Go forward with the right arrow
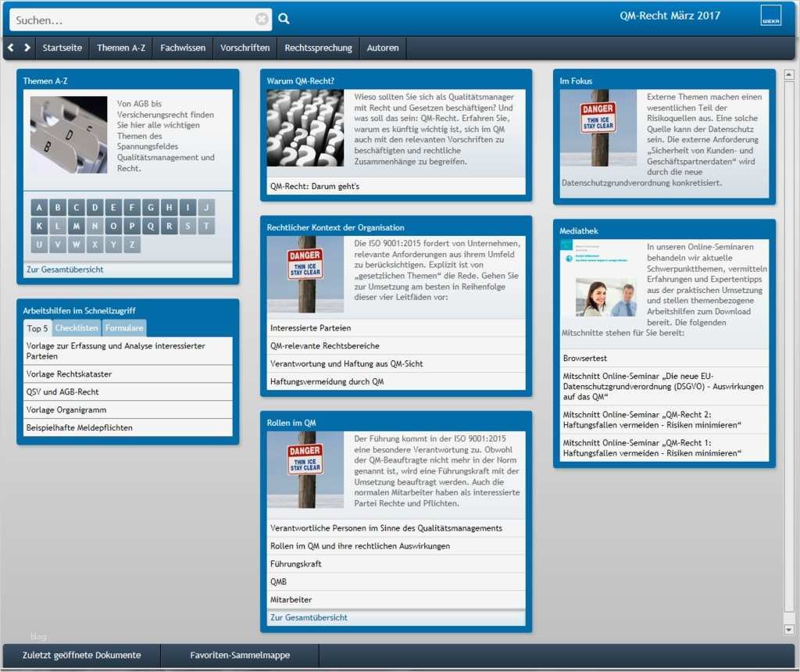The image size is (800, 672). [x=27, y=48]
